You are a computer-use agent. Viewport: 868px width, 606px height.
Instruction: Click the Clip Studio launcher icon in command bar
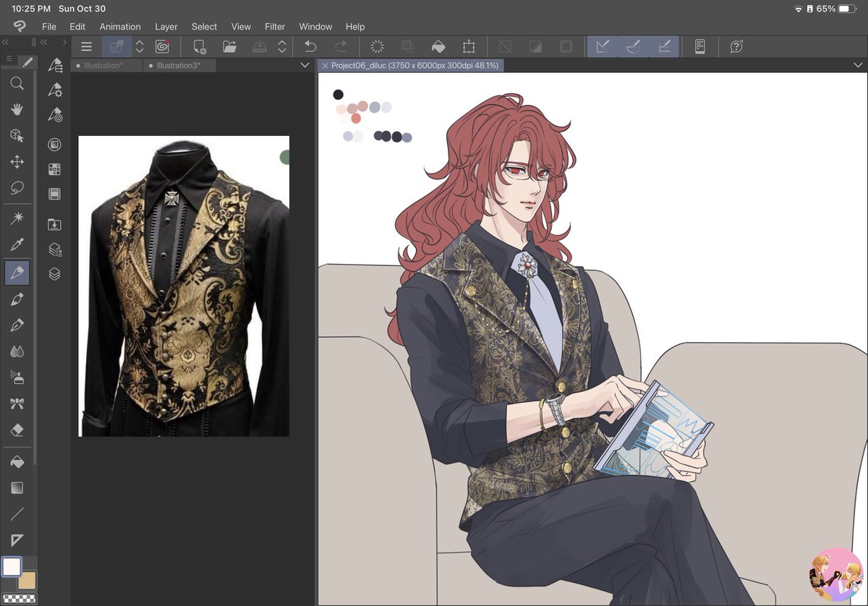pyautogui.click(x=162, y=46)
